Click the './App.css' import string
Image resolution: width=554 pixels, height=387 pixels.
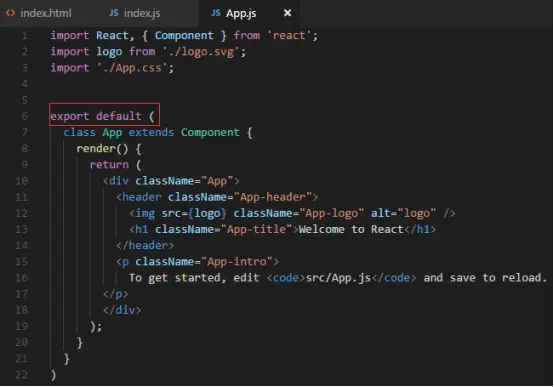tap(132, 68)
